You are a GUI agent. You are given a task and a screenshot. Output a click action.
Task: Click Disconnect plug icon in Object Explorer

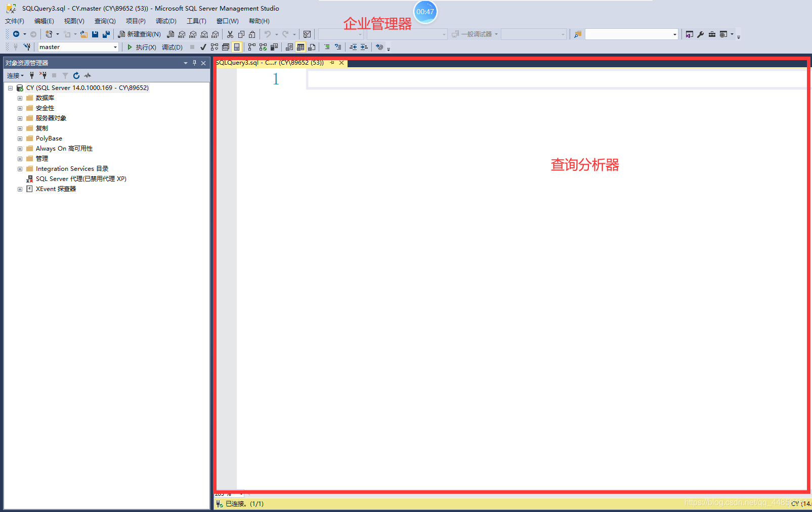coord(43,75)
